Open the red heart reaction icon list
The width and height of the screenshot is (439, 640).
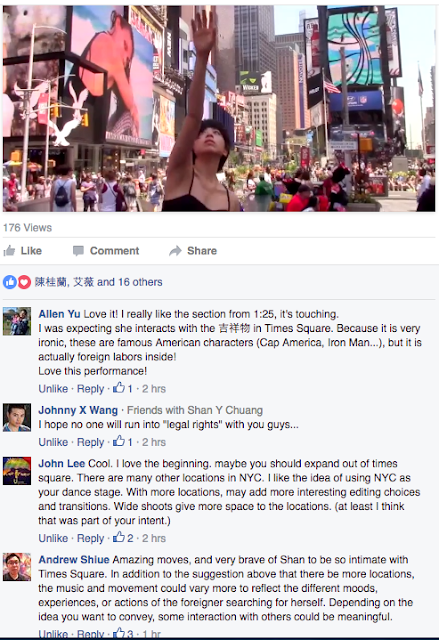(24, 282)
